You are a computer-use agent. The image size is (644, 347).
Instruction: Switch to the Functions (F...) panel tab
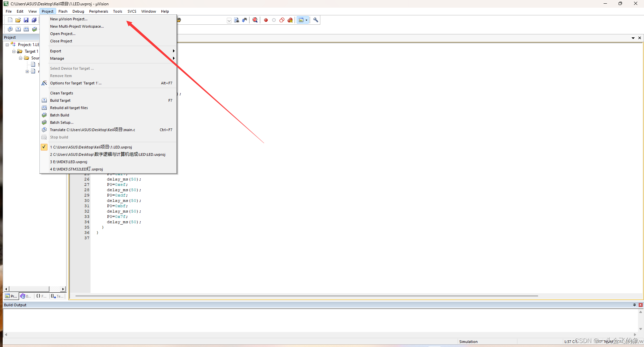pos(41,296)
